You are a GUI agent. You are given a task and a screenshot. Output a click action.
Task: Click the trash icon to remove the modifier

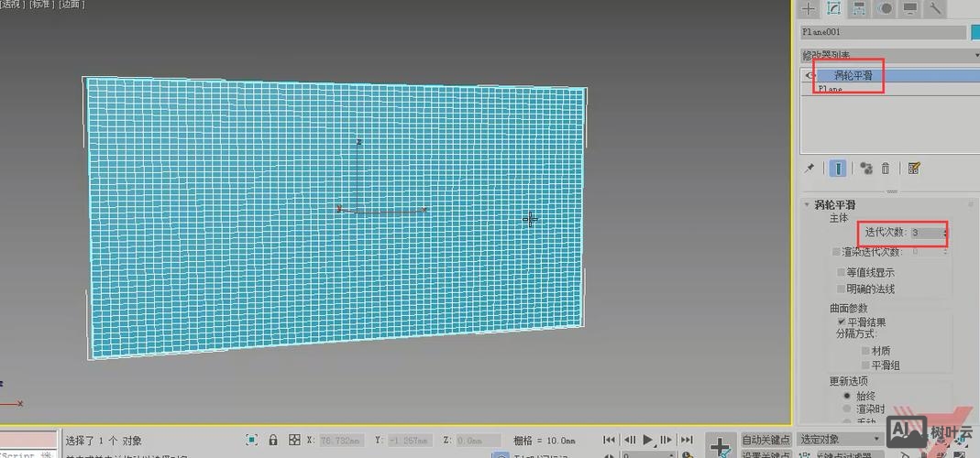[x=885, y=168]
